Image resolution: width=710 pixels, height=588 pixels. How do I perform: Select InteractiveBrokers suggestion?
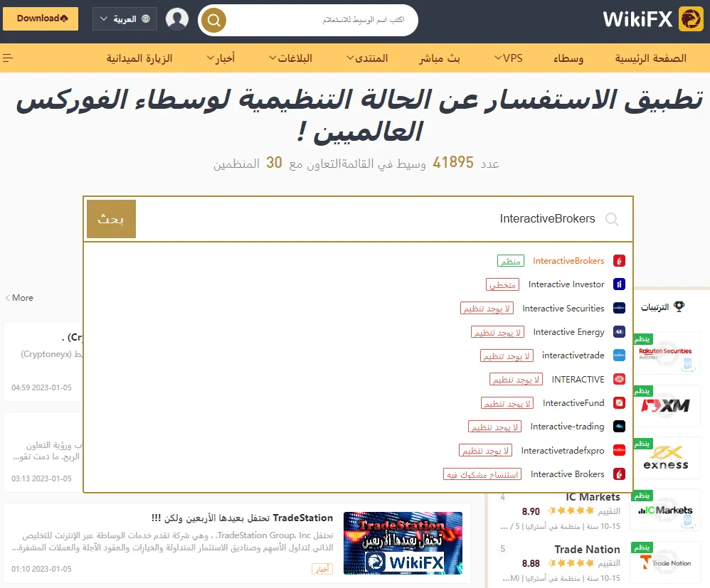click(568, 261)
